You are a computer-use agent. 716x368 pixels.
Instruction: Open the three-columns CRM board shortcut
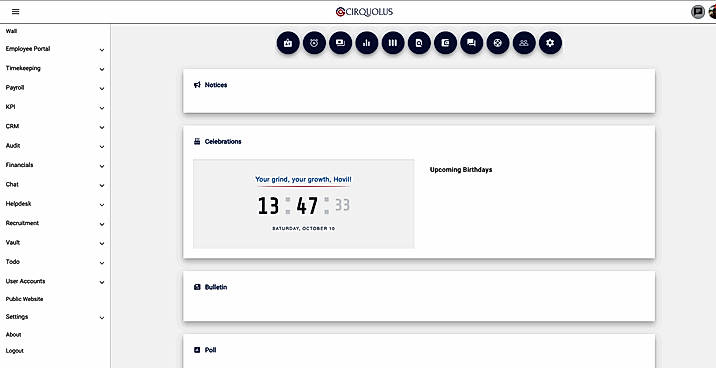pyautogui.click(x=393, y=43)
